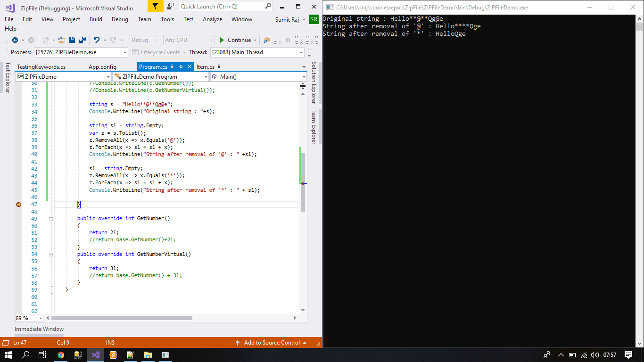Click the New Project toolbar icon
This screenshot has height=362, width=644.
46,40
